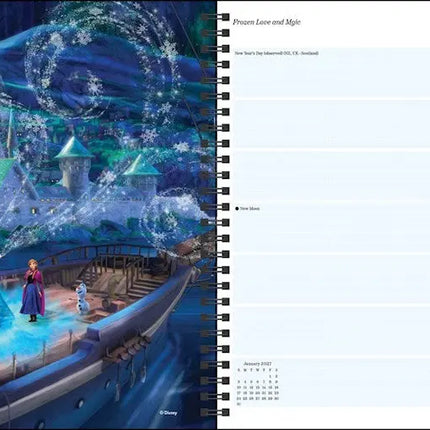Click the "January 2027" mini calendar heading
Viewport: 430px width, 430px height.
257,364
